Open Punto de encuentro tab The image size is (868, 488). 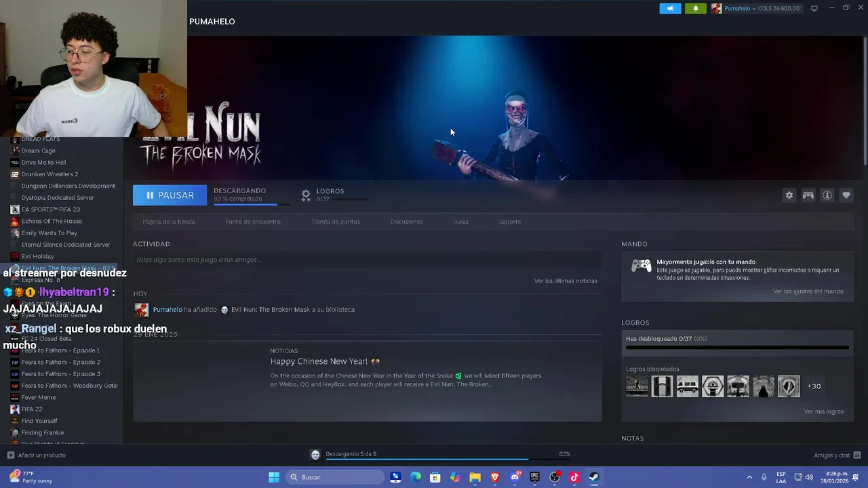(x=253, y=222)
